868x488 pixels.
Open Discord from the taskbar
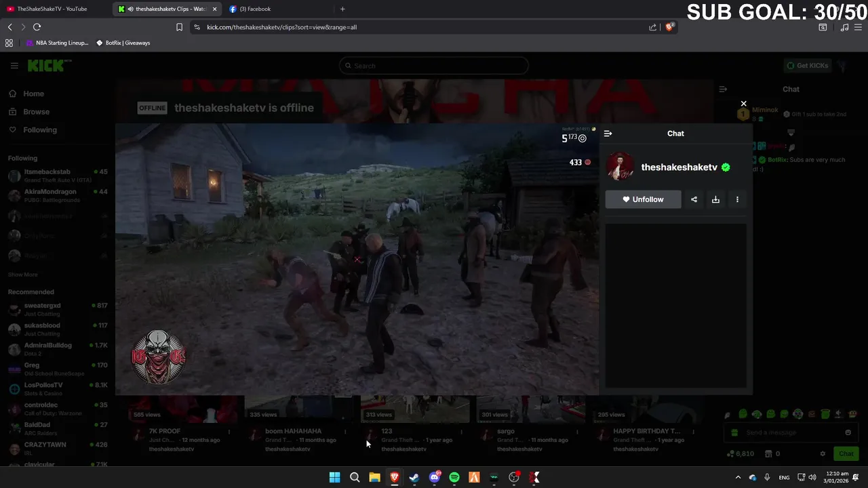[x=435, y=477]
